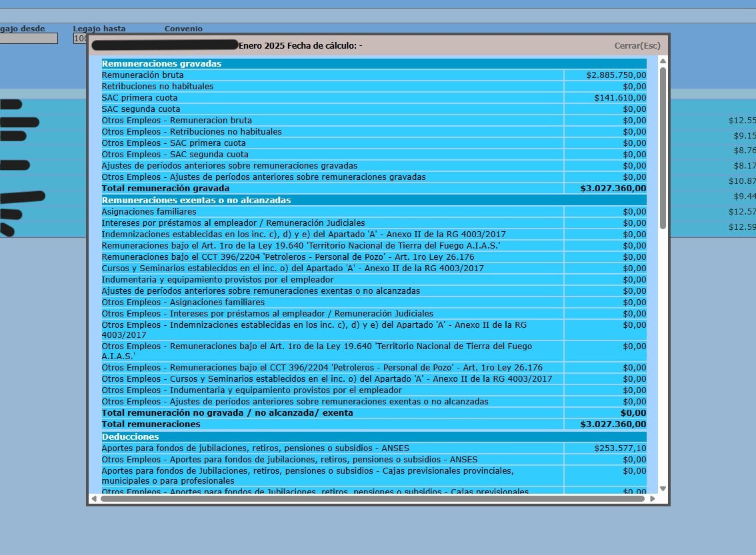Click the $141.610,00 amount
The width and height of the screenshot is (756, 555).
(620, 97)
